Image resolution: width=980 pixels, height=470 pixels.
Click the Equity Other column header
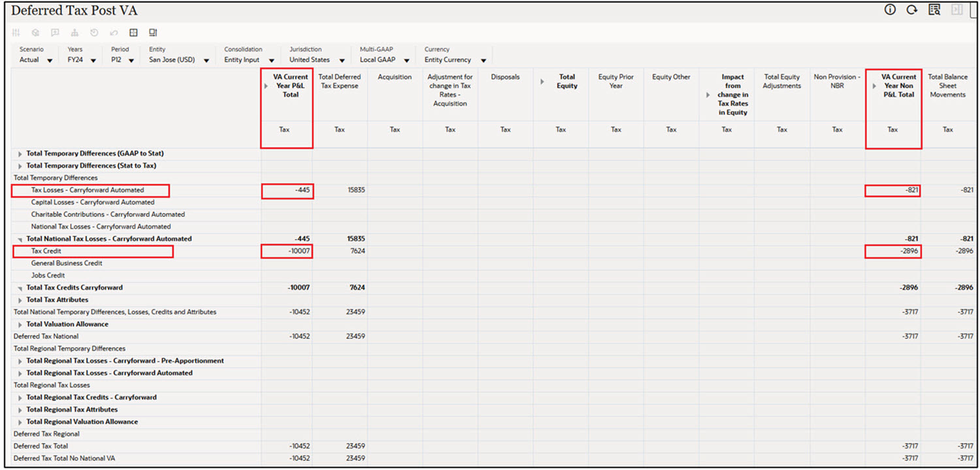pos(671,77)
